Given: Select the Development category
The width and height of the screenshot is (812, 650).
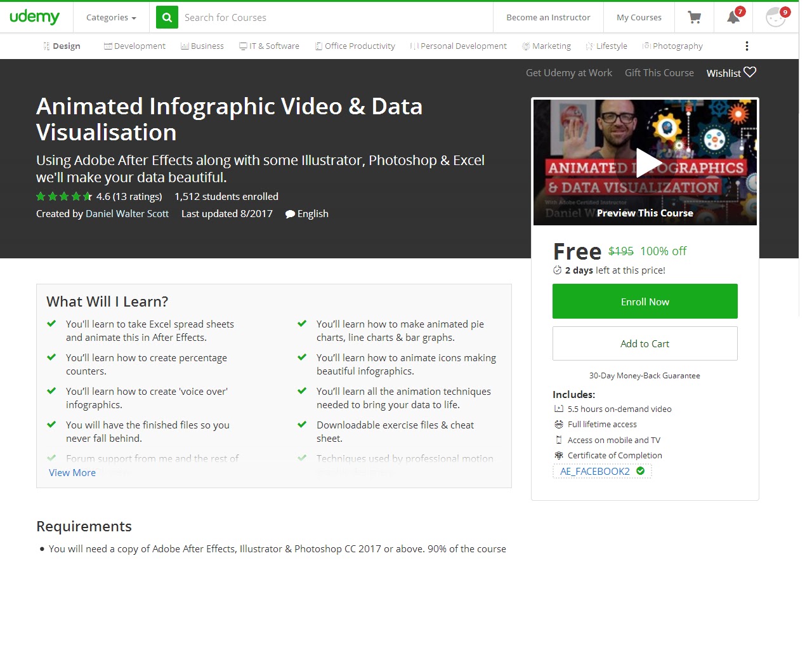Looking at the screenshot, I should [134, 46].
